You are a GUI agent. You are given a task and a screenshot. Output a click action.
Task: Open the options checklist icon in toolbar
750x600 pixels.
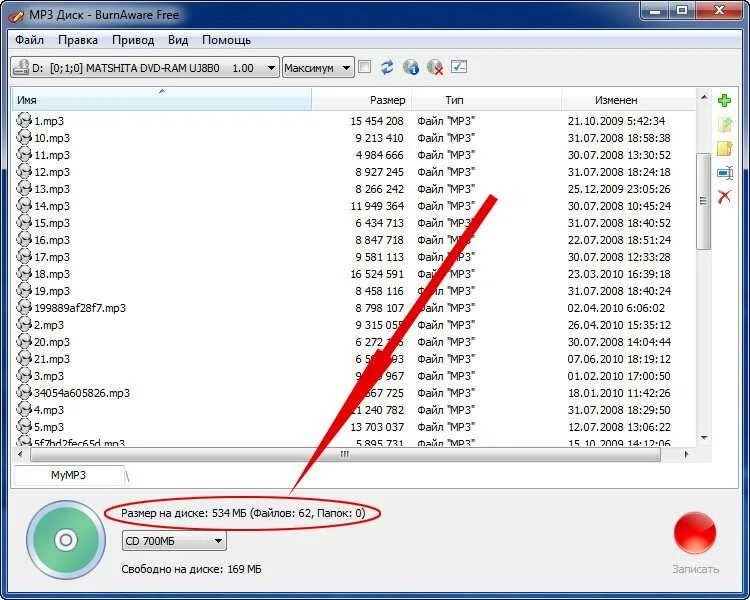pos(458,67)
